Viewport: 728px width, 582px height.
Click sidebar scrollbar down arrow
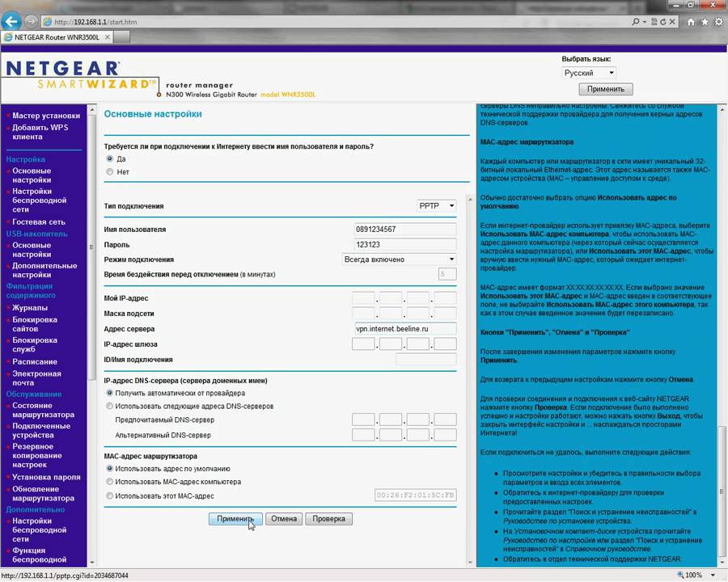(91, 562)
